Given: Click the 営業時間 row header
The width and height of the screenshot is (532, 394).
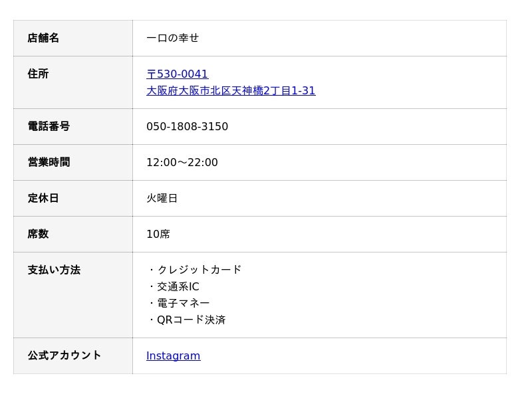Looking at the screenshot, I should (49, 163).
